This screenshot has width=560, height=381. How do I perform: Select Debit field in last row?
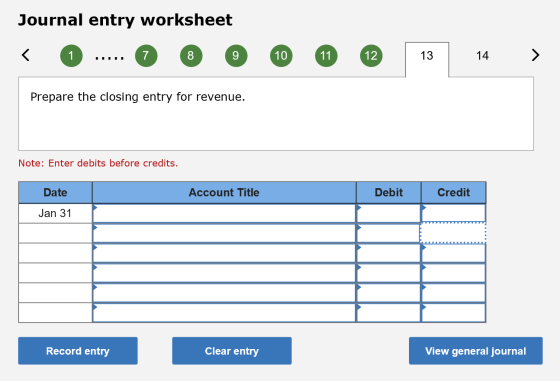coord(389,313)
